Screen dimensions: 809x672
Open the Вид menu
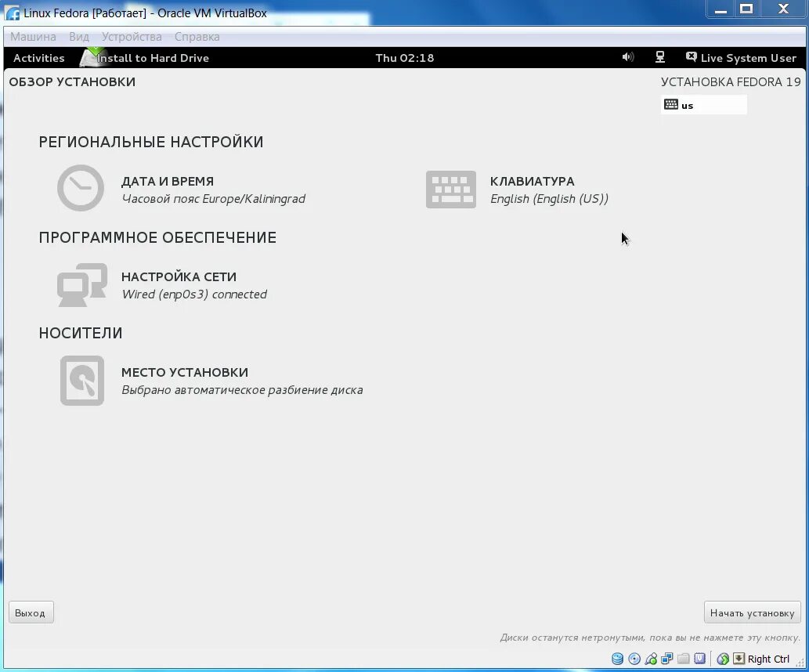79,37
